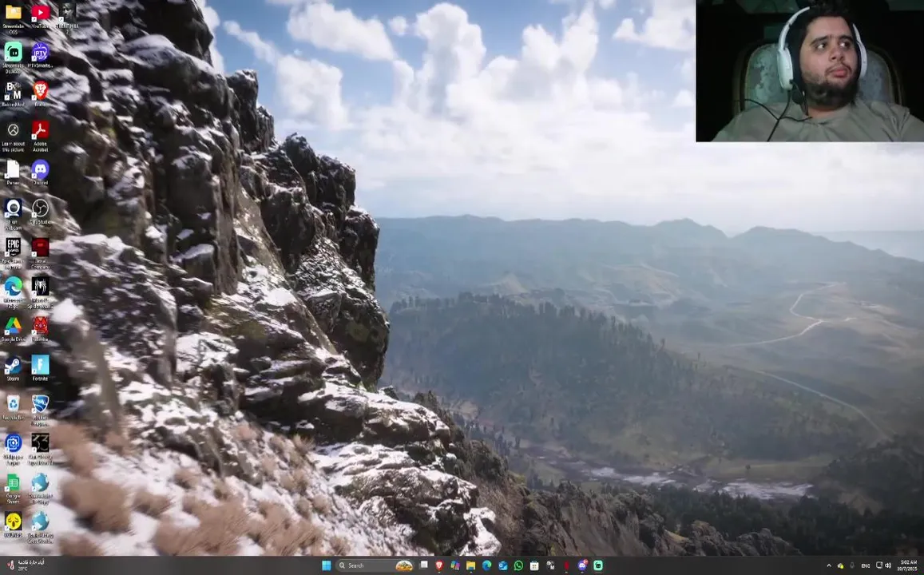Open the Google Drive desktop shortcut
The image size is (924, 575).
13,329
